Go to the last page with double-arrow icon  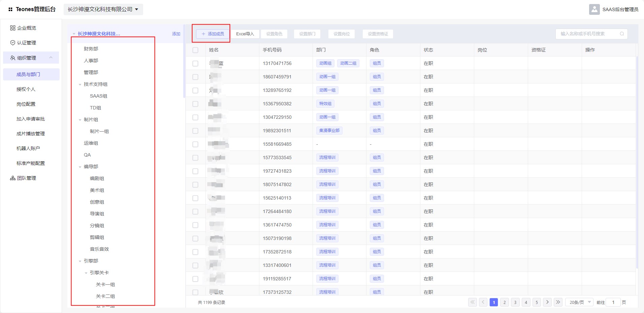click(558, 302)
